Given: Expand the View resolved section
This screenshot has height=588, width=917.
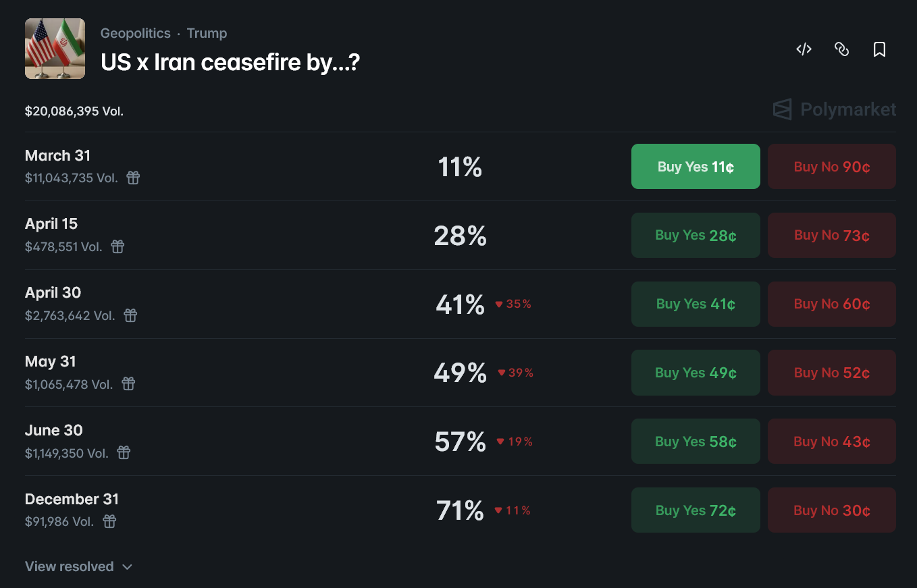Looking at the screenshot, I should click(78, 566).
